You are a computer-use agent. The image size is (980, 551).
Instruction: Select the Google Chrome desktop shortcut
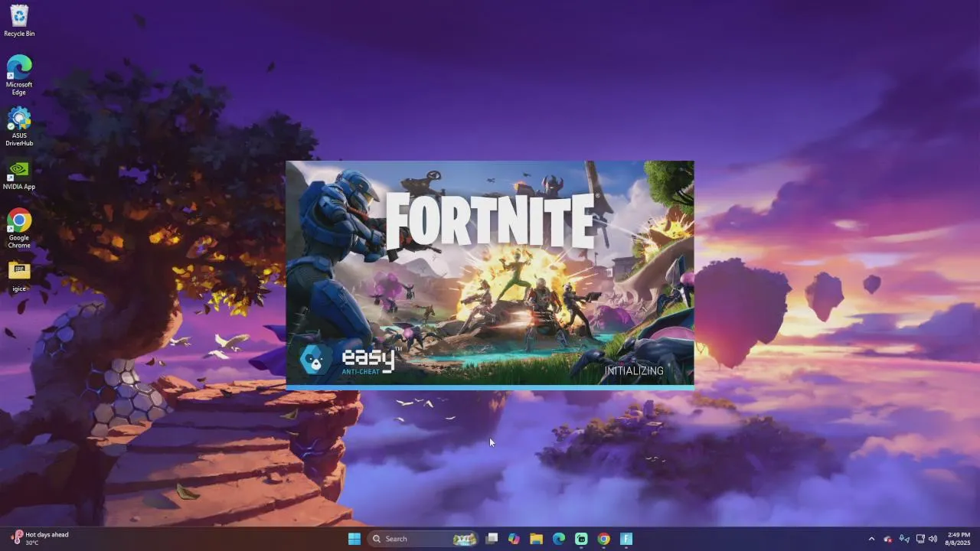pyautogui.click(x=19, y=228)
